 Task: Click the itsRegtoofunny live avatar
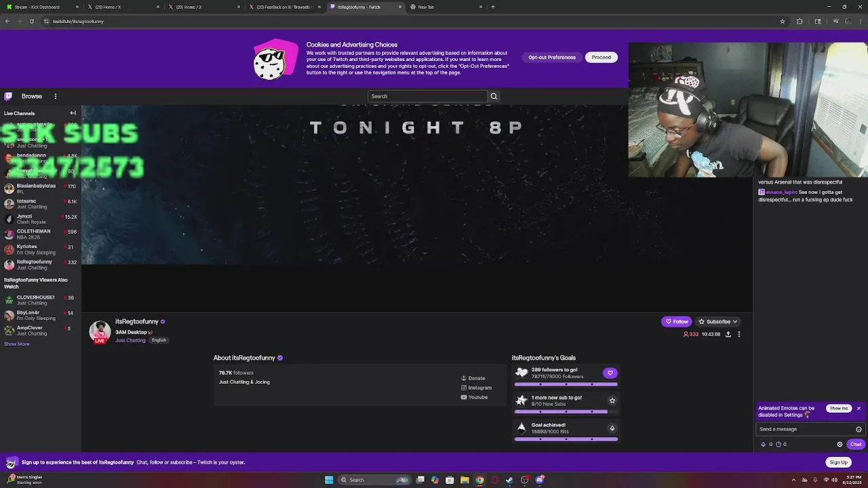pyautogui.click(x=100, y=332)
